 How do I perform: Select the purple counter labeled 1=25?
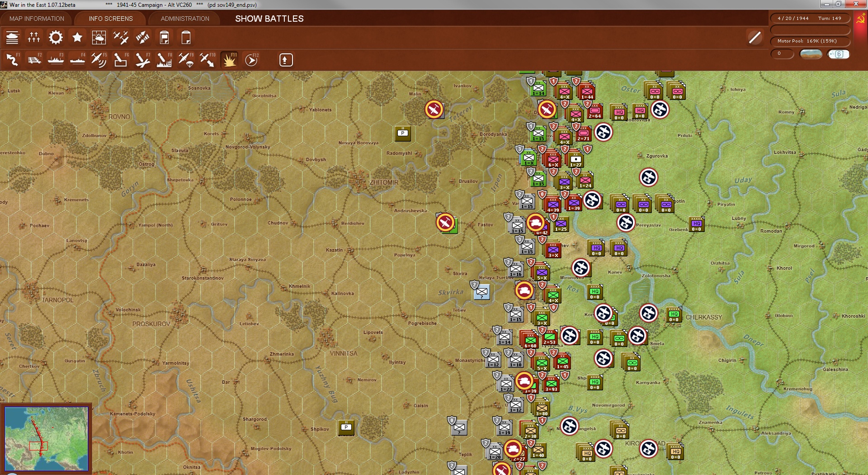(561, 223)
